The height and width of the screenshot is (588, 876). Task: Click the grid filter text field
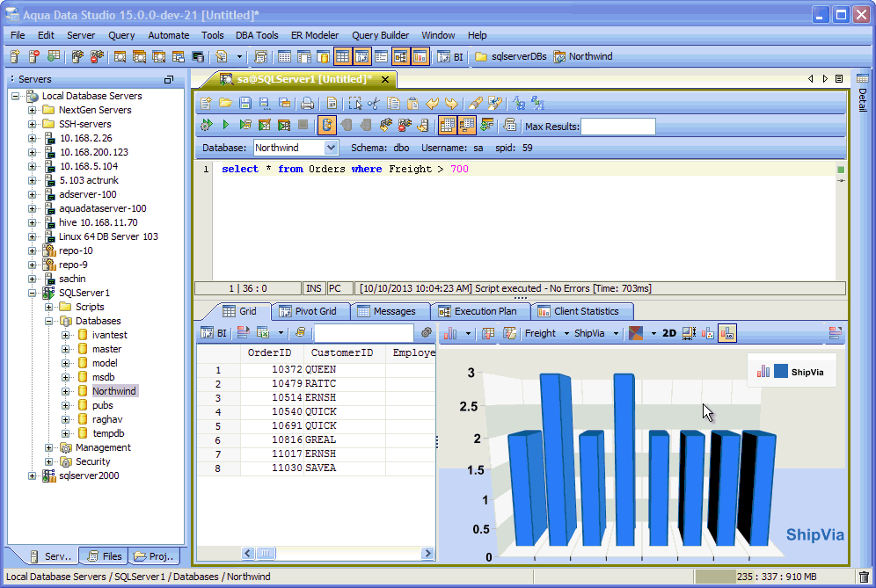364,333
